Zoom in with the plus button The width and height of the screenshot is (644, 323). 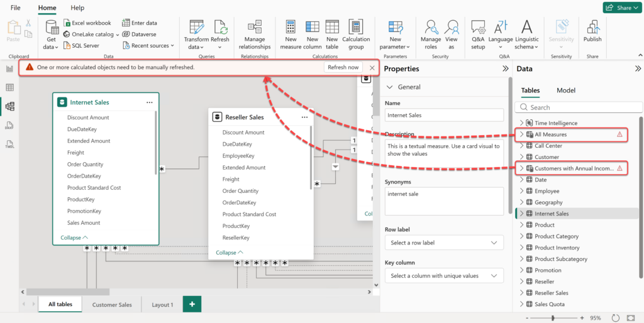click(x=582, y=318)
